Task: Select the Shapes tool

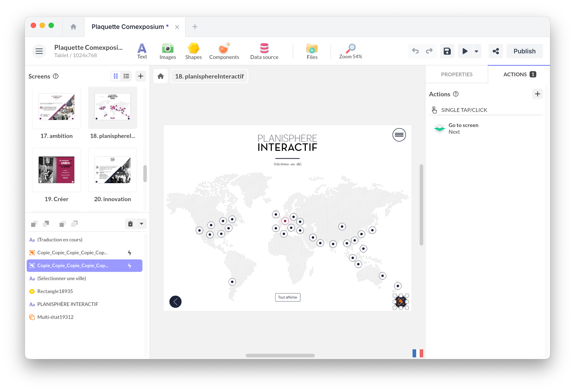Action: (193, 51)
